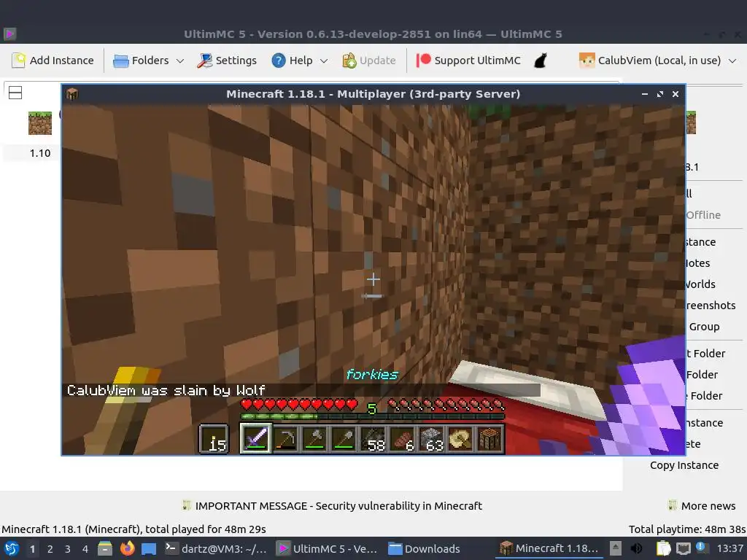Viewport: 747px width, 560px height.
Task: Select the 1.10 instance label
Action: click(40, 153)
